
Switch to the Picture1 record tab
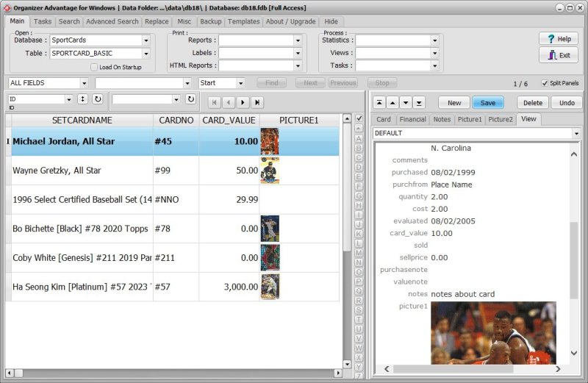[470, 119]
